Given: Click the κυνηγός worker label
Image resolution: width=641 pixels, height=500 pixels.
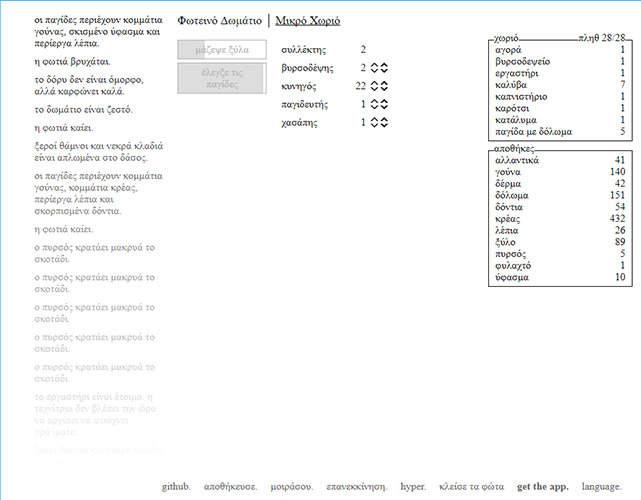Looking at the screenshot, I should pyautogui.click(x=298, y=86).
